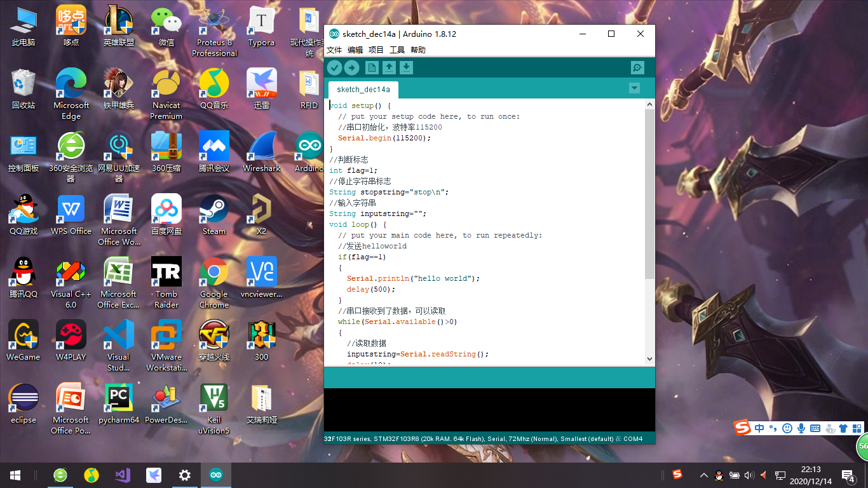Select the 360压缩 desktop icon
This screenshot has width=868, height=488.
[166, 152]
